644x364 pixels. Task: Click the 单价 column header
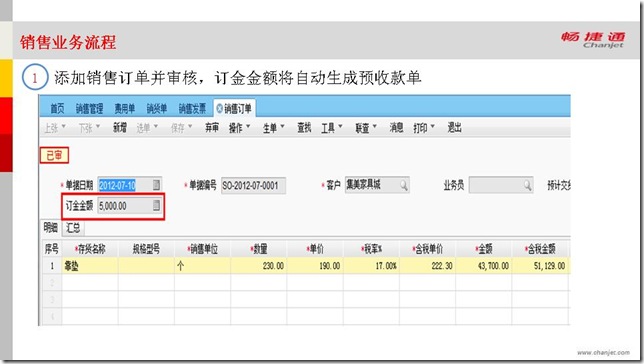tap(315, 249)
